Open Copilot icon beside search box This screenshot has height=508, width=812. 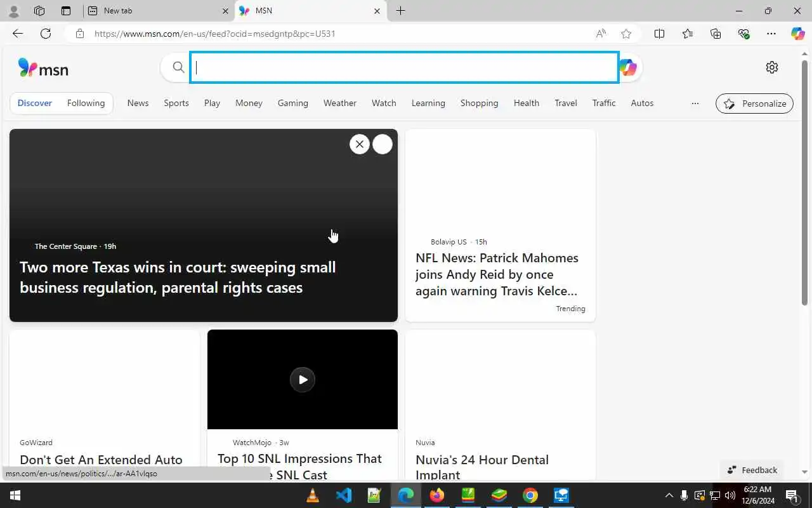pos(628,67)
